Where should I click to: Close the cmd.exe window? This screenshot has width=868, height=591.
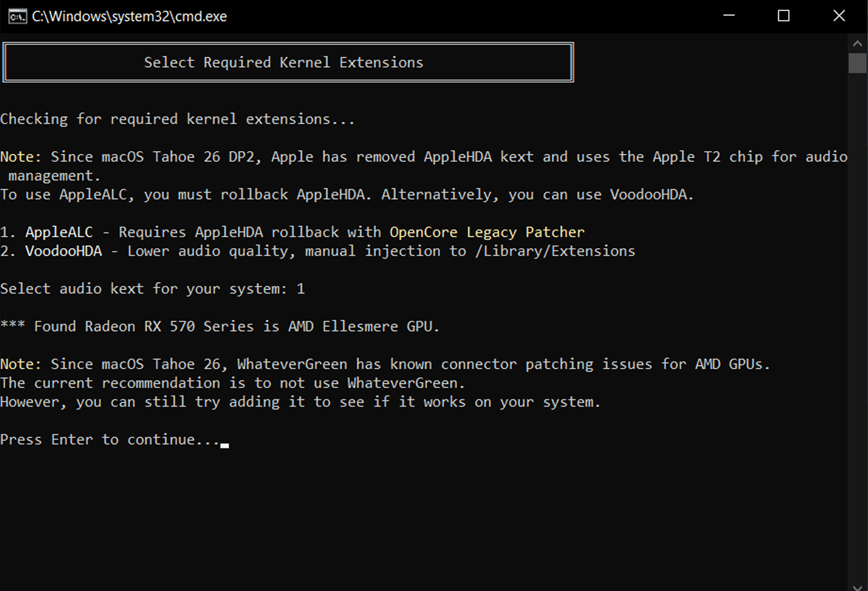click(x=839, y=16)
